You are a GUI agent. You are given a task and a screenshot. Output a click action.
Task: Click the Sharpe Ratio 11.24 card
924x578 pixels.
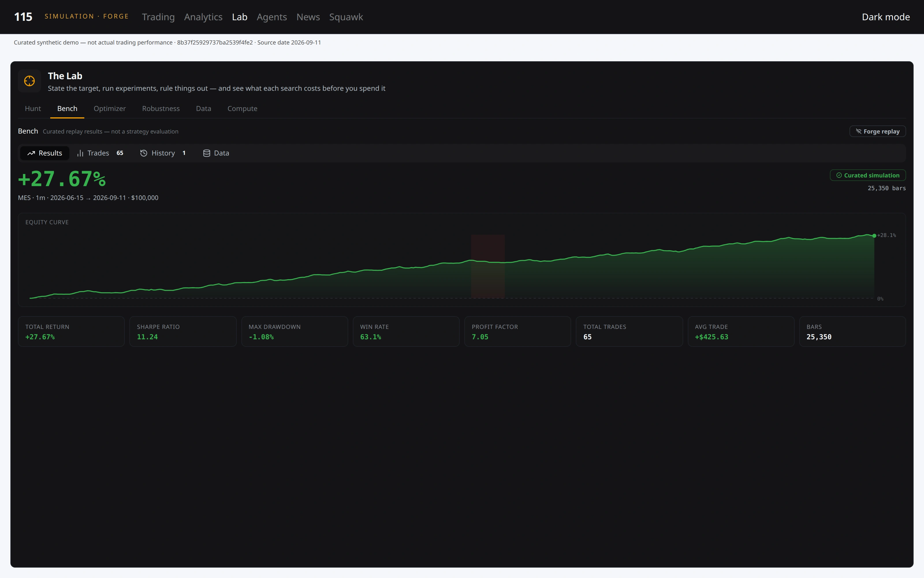(x=183, y=331)
